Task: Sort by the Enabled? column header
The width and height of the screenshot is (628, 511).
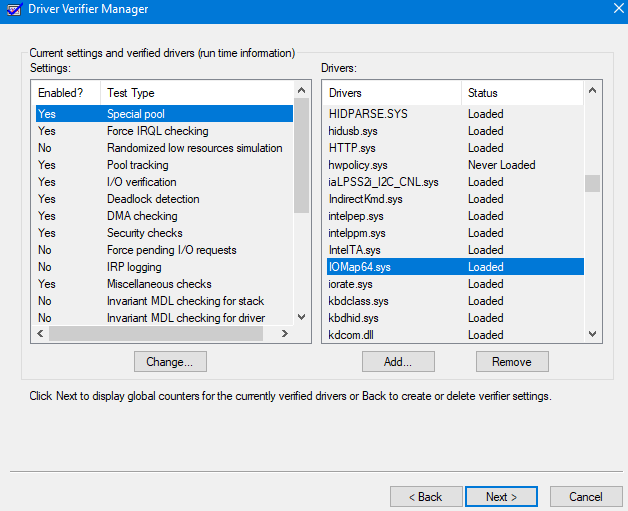Action: 68,93
